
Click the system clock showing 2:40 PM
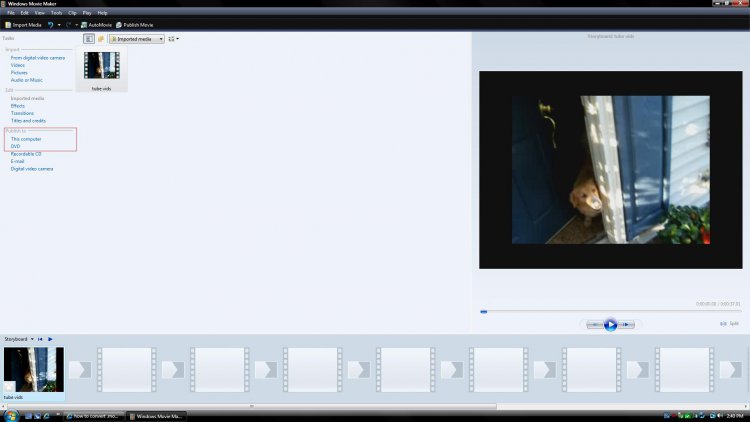(x=735, y=416)
